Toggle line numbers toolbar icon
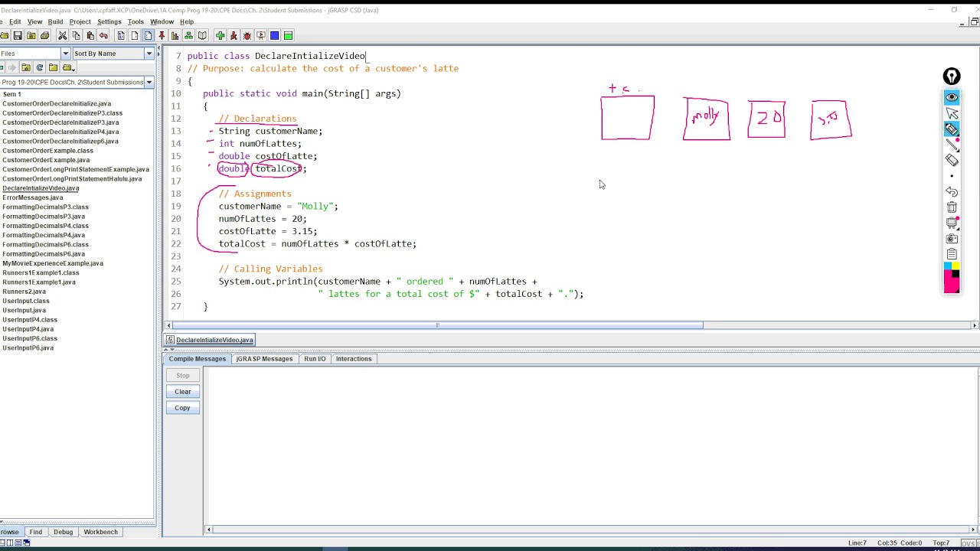 pyautogui.click(x=148, y=36)
